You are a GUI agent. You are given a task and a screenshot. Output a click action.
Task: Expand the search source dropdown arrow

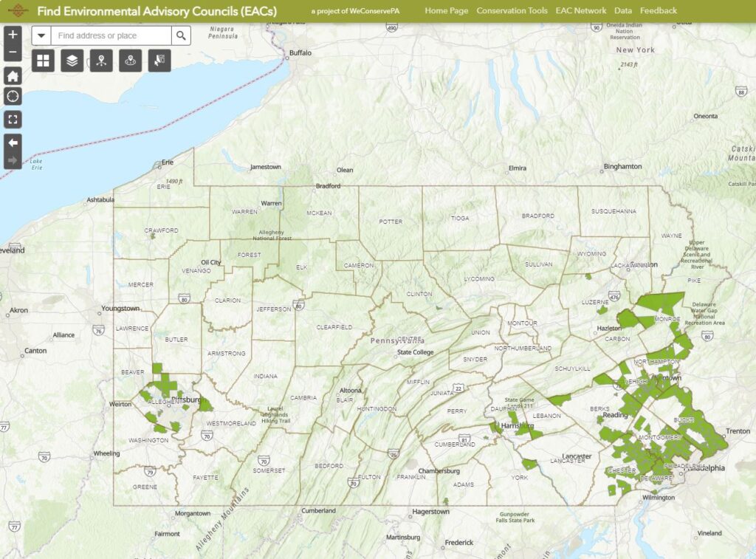coord(42,35)
